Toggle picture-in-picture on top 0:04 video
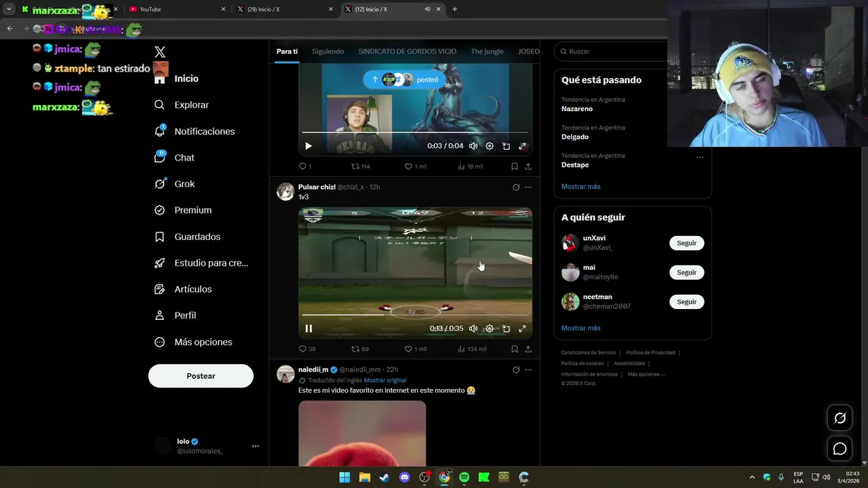This screenshot has width=868, height=488. point(506,146)
